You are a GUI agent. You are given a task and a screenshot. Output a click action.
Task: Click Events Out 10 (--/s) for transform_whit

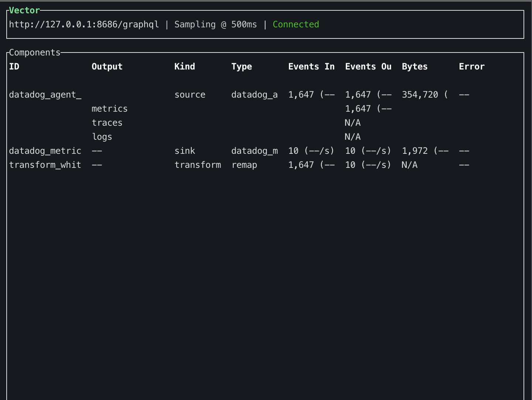(x=368, y=165)
